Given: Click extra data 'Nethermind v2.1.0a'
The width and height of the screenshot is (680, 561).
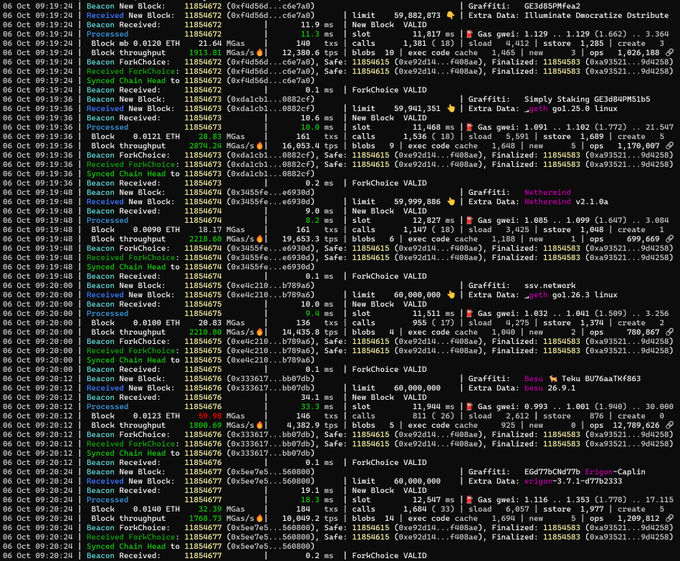Looking at the screenshot, I should pos(566,202).
